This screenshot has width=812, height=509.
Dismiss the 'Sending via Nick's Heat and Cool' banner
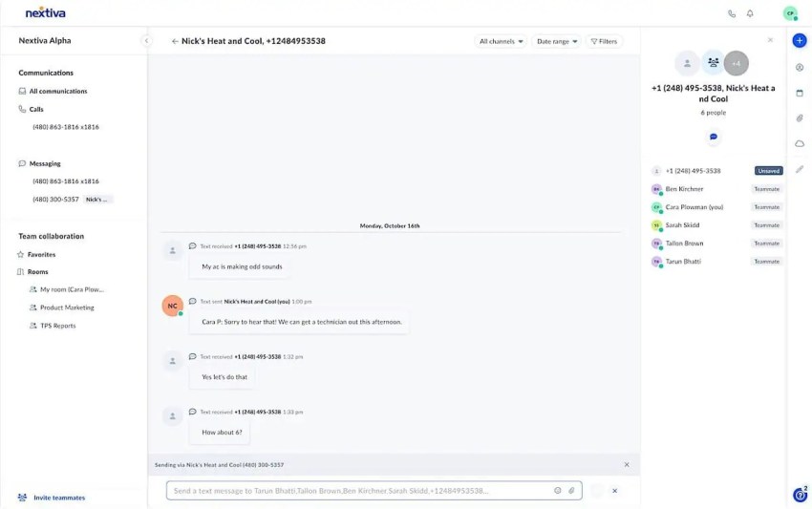[627, 465]
